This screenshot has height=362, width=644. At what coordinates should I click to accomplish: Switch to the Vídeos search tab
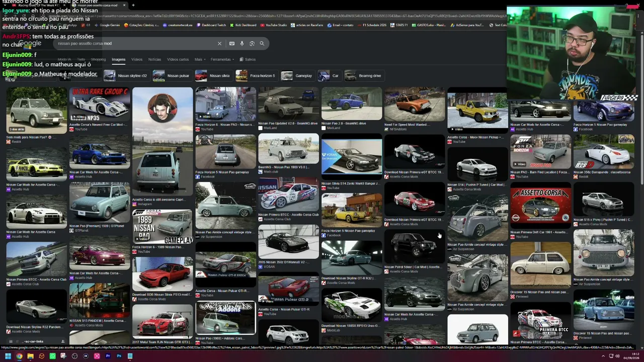[x=137, y=59]
